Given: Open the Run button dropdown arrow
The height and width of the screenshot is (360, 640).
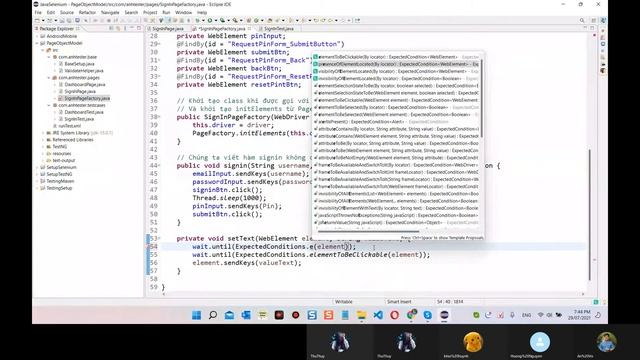Looking at the screenshot, I should tap(215, 20).
